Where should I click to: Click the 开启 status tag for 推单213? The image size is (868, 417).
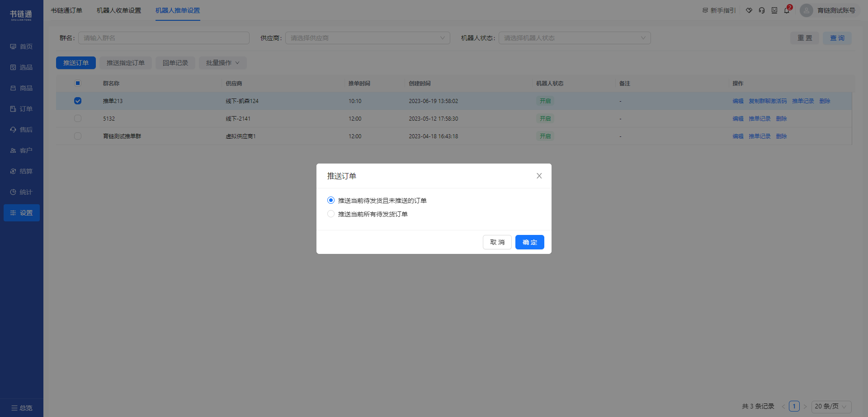point(545,101)
